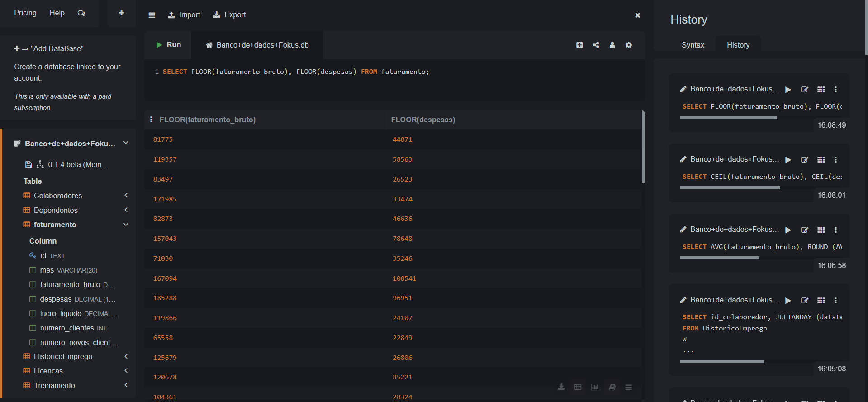Switch to the History tab
The height and width of the screenshot is (402, 868).
pos(738,45)
